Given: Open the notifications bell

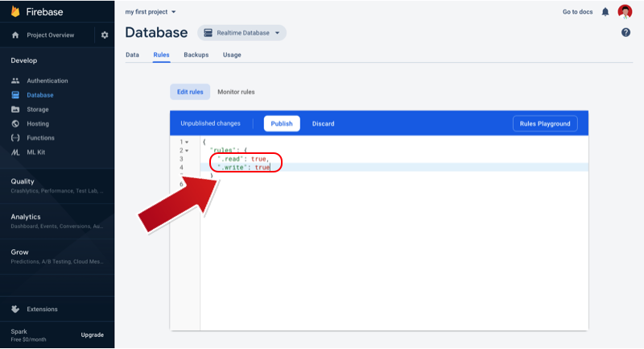Looking at the screenshot, I should (605, 12).
